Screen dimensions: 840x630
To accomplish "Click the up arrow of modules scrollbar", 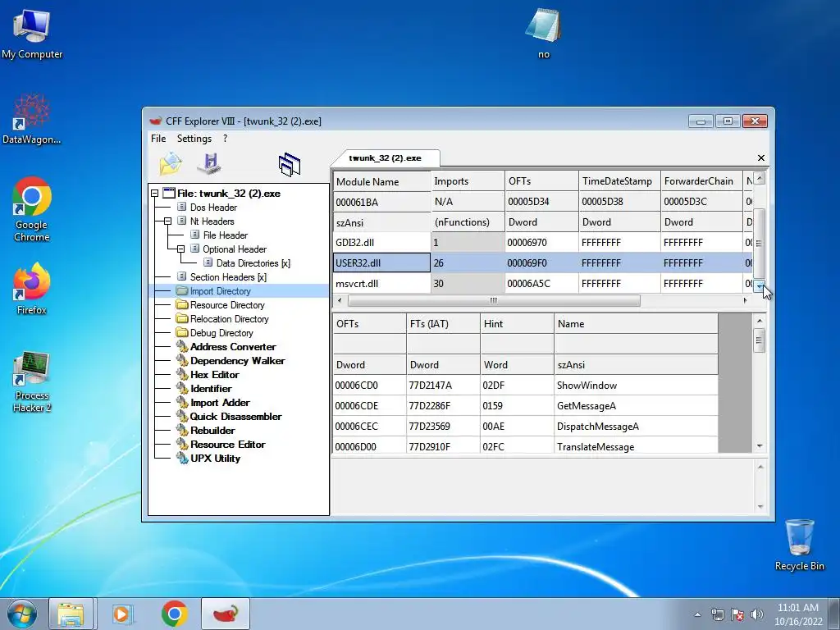I will [760, 178].
